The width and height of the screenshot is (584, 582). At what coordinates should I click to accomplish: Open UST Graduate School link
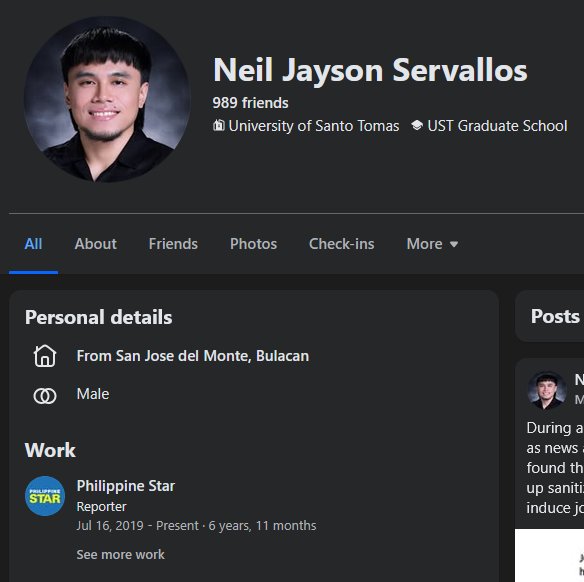497,126
